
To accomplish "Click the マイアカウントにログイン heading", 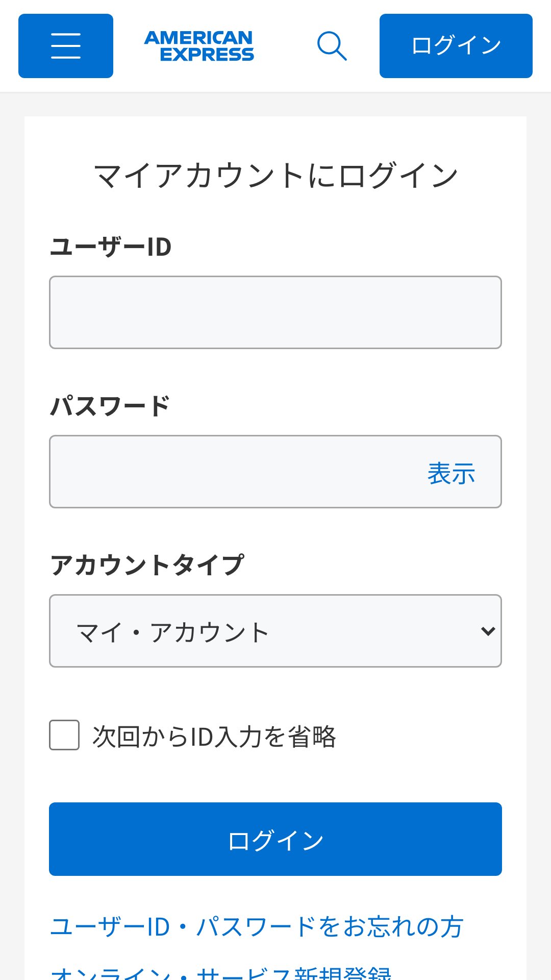I will pyautogui.click(x=275, y=175).
